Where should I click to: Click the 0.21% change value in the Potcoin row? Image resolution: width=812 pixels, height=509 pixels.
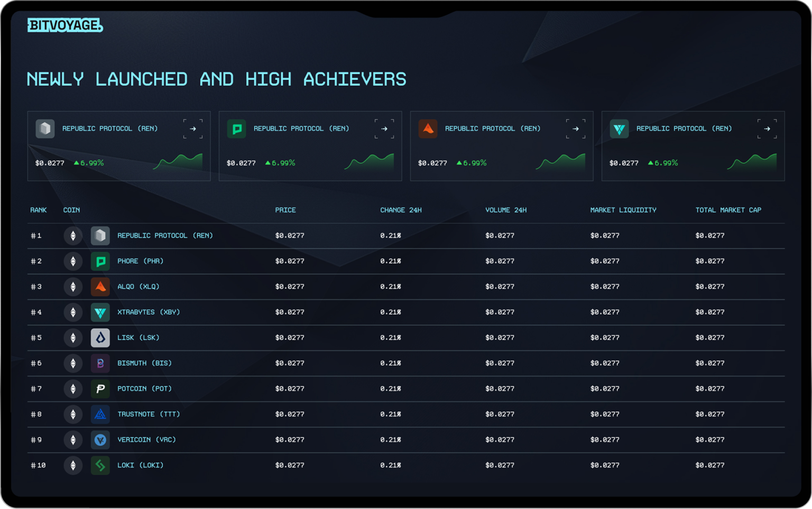391,389
